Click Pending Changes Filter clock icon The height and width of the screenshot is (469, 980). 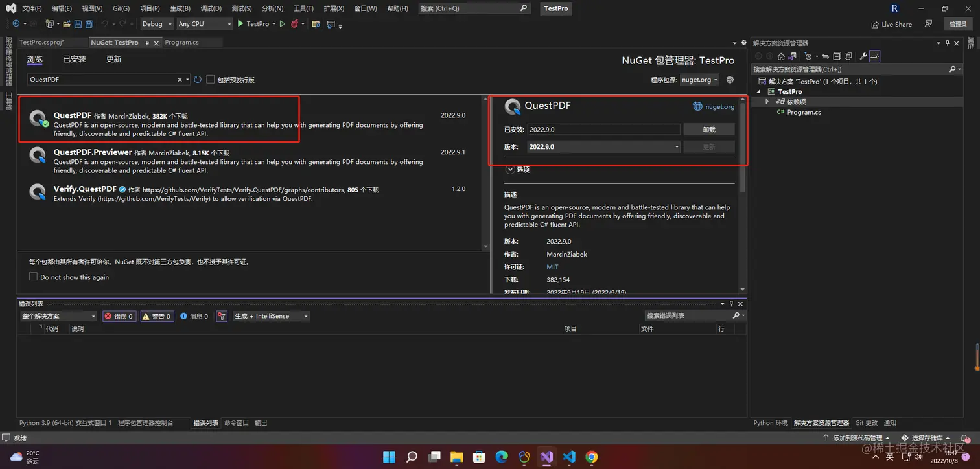(x=808, y=56)
